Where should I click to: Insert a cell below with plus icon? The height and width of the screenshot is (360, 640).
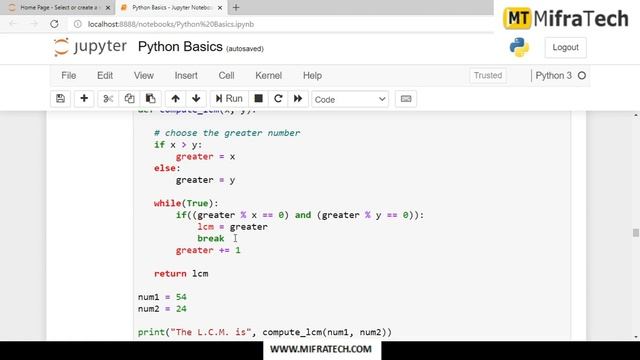coord(84,99)
